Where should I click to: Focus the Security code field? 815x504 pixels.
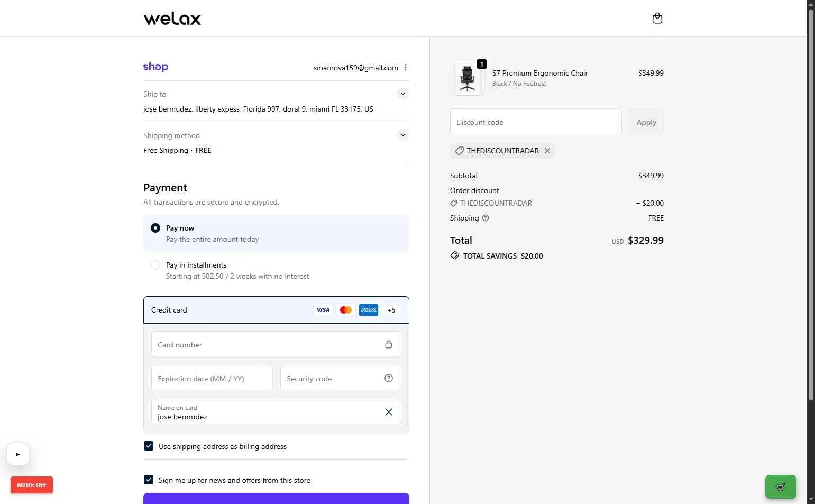click(x=341, y=378)
